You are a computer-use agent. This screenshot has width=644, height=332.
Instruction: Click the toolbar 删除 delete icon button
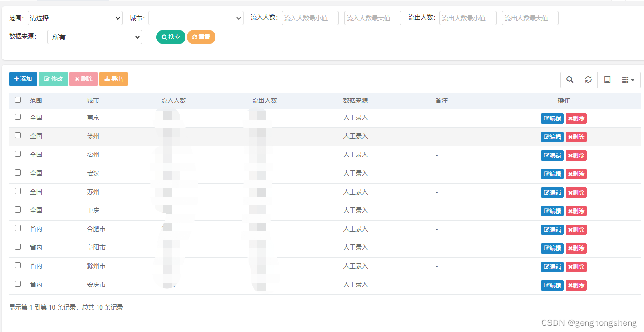[83, 79]
